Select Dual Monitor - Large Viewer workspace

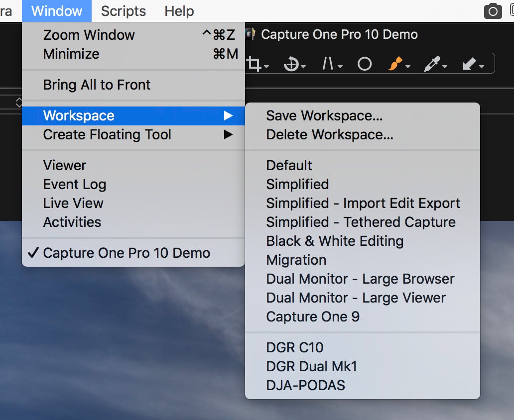point(363,299)
